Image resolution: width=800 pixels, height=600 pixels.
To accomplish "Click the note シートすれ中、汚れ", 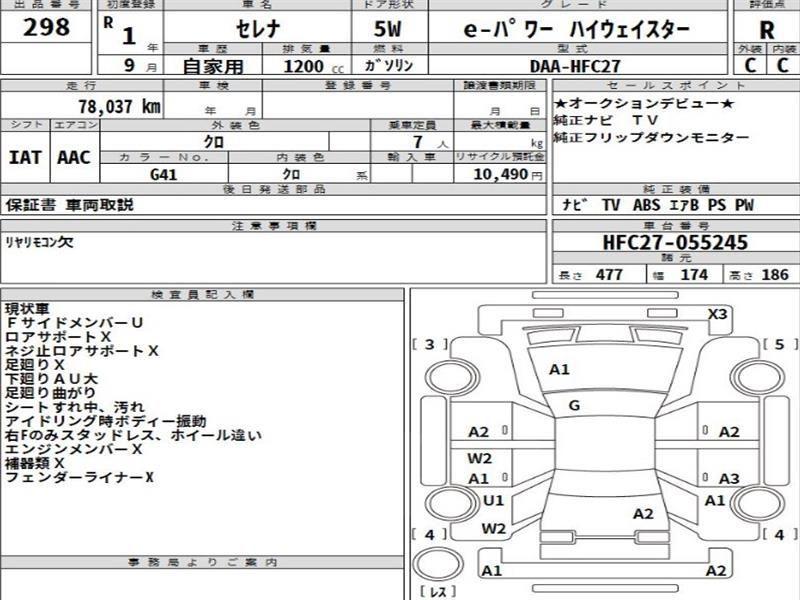I will (75, 407).
